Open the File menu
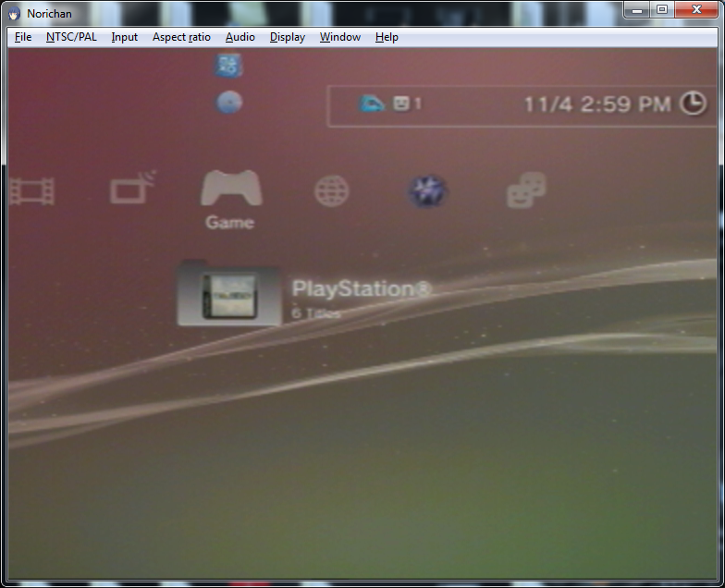Viewport: 725px width, 588px height. click(23, 37)
